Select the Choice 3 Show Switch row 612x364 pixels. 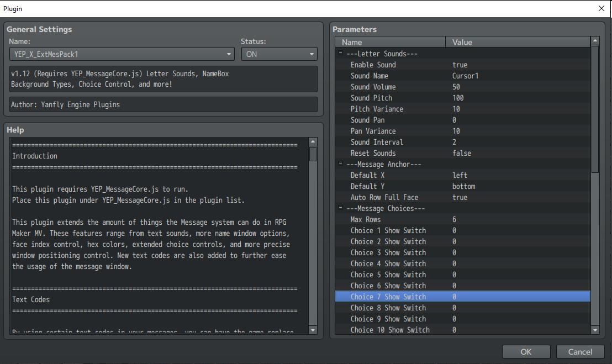coord(462,252)
